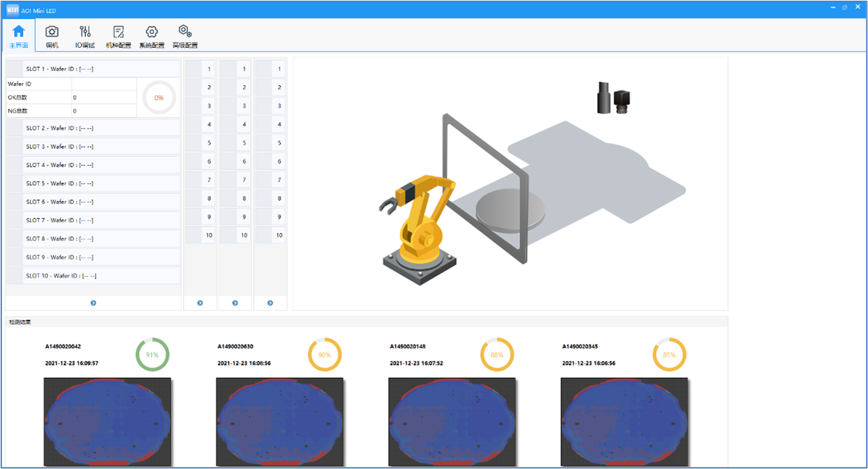
Task: Open wafer map thumbnail for A1490020630
Action: click(279, 421)
